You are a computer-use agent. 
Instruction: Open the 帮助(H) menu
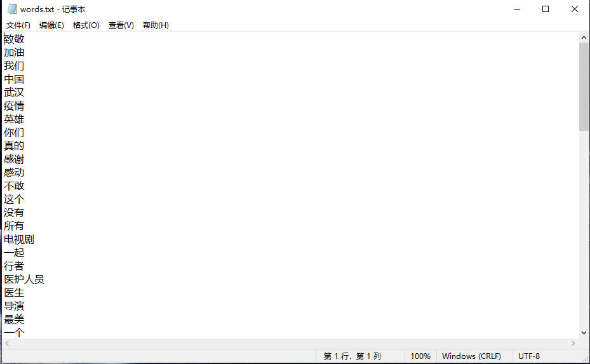tap(156, 25)
